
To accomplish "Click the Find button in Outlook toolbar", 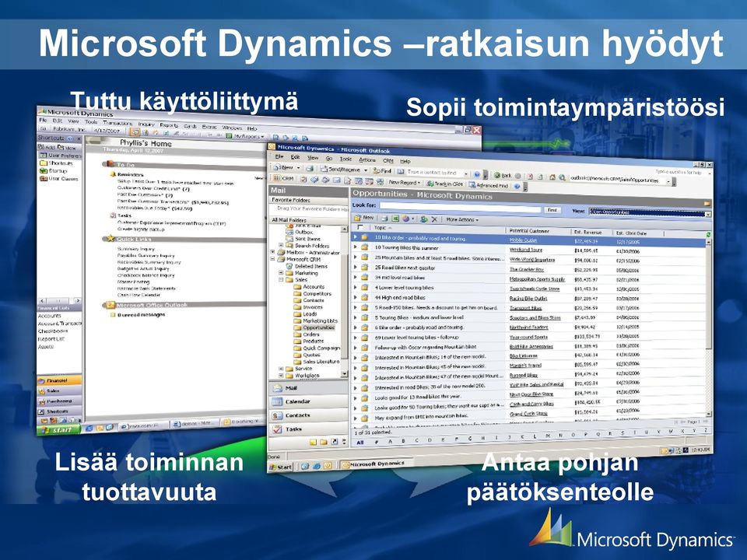I will (x=381, y=170).
